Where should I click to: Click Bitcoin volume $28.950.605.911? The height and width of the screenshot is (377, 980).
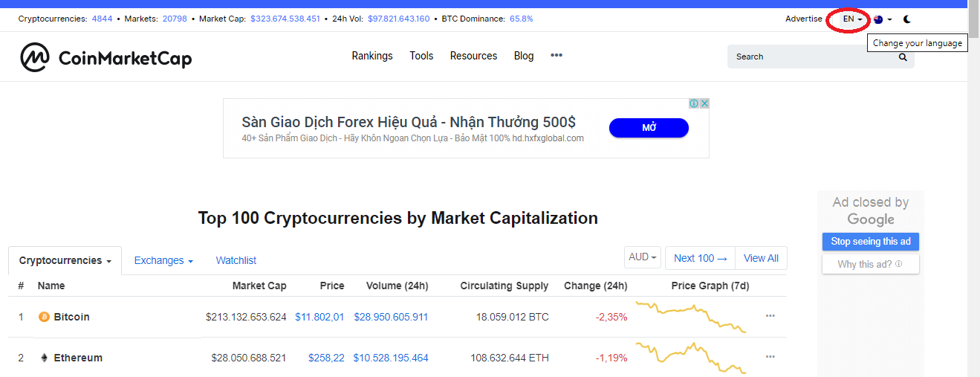tap(391, 317)
